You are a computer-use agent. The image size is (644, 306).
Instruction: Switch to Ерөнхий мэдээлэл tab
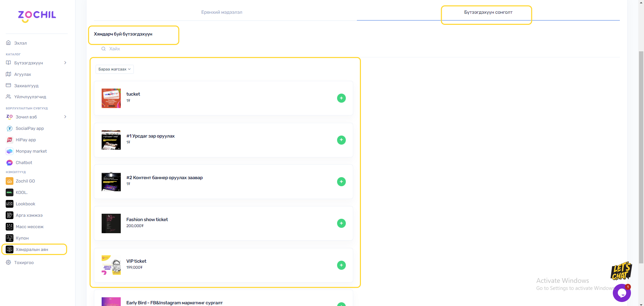221,12
